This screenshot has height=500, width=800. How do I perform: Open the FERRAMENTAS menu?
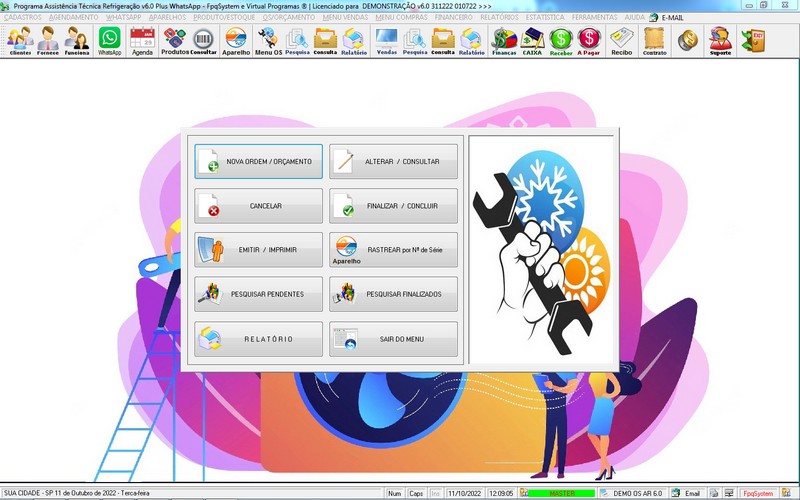click(x=594, y=17)
